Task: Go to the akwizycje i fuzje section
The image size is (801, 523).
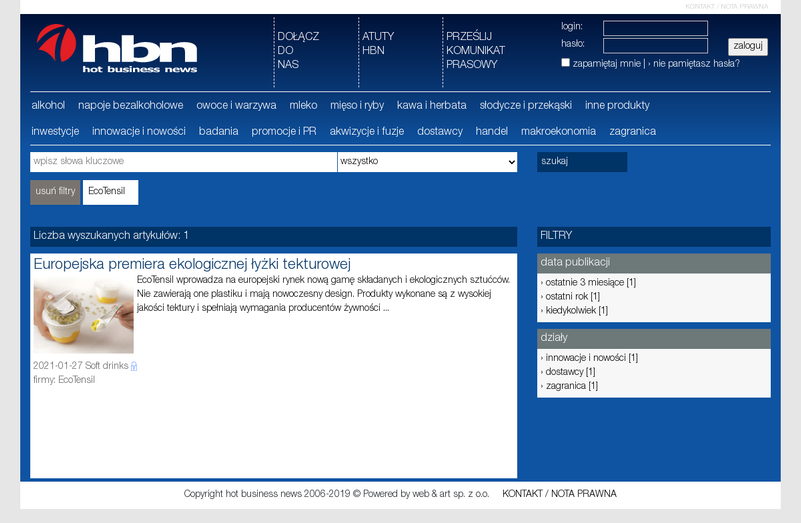Action: (366, 131)
